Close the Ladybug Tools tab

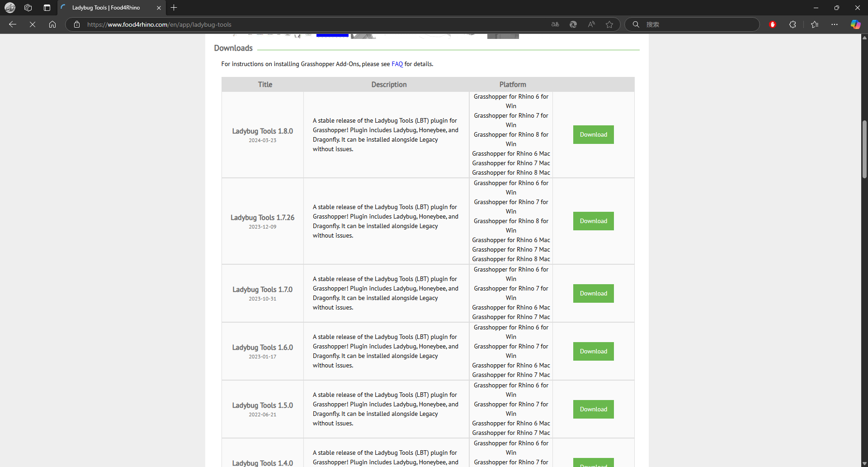[x=159, y=8]
